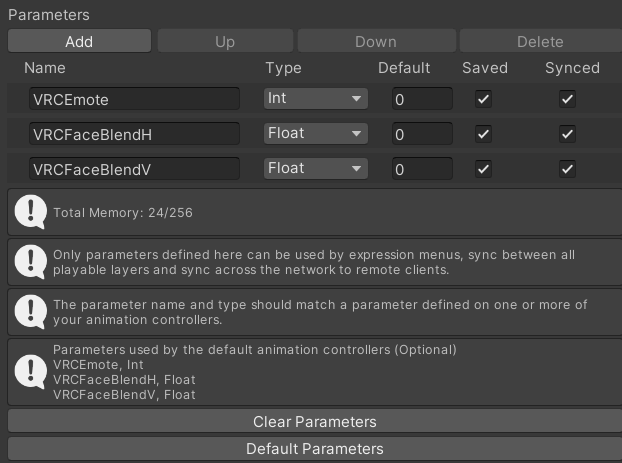Click the Default column header

tap(404, 68)
